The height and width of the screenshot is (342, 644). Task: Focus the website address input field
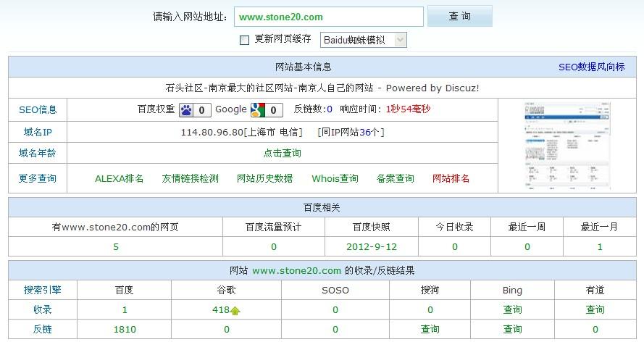[x=329, y=17]
